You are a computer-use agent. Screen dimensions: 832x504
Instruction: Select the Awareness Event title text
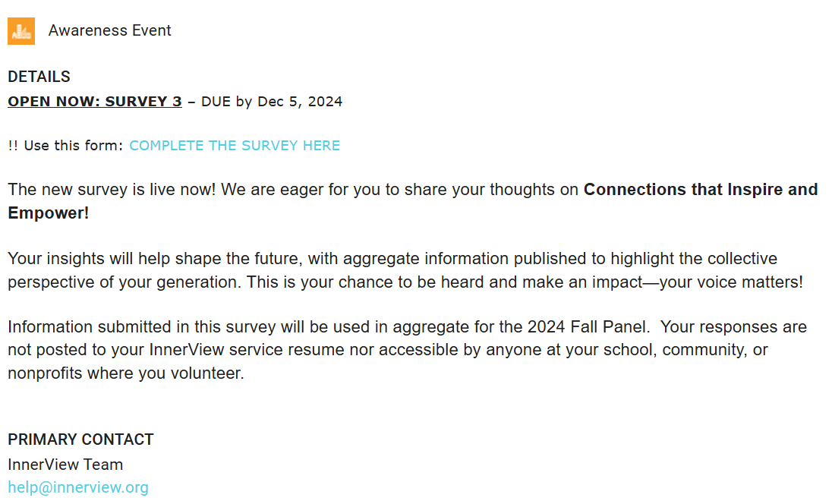pos(109,30)
